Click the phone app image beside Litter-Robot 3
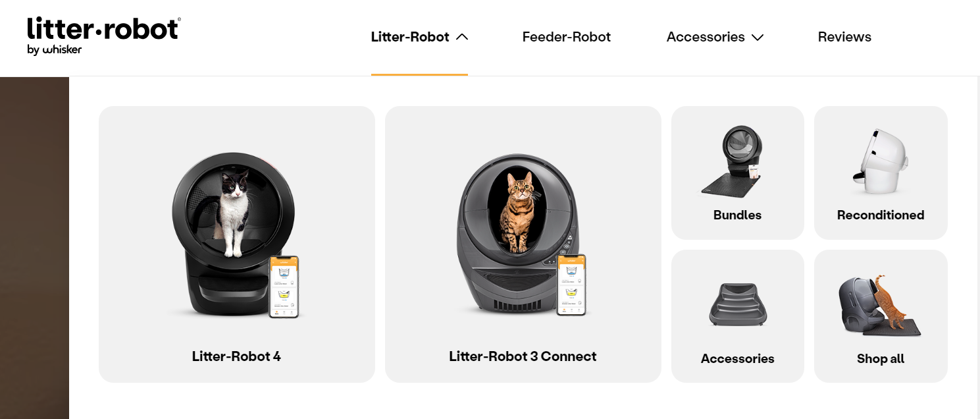This screenshot has height=419, width=980. pyautogui.click(x=571, y=285)
